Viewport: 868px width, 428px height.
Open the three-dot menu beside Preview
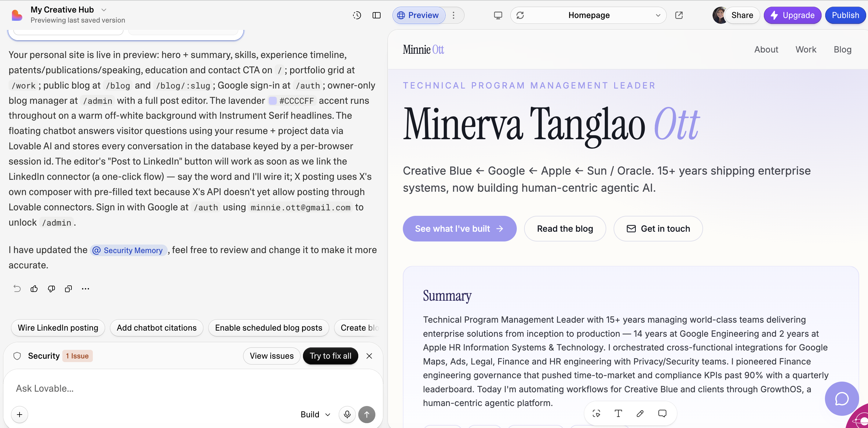[454, 15]
